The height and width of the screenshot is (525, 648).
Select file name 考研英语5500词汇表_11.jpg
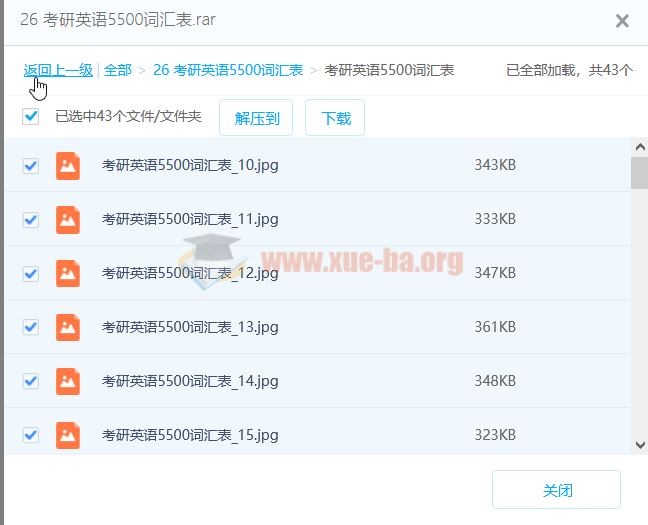[190, 219]
